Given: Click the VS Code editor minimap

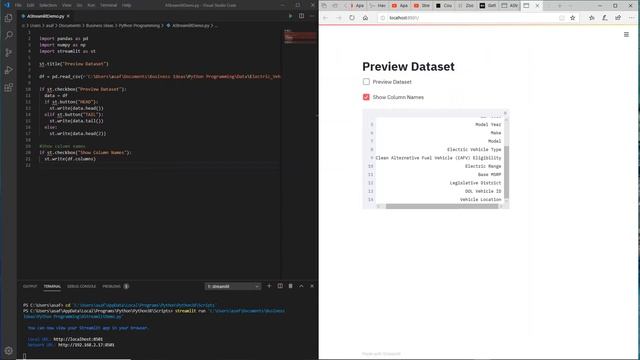Looking at the screenshot, I should [x=300, y=37].
